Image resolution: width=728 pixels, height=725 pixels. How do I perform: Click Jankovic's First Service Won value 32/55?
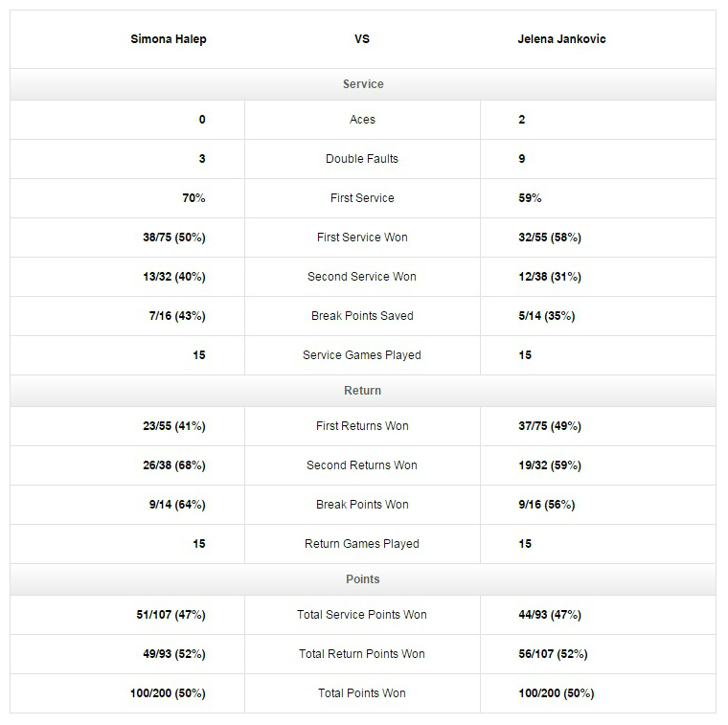tap(549, 238)
